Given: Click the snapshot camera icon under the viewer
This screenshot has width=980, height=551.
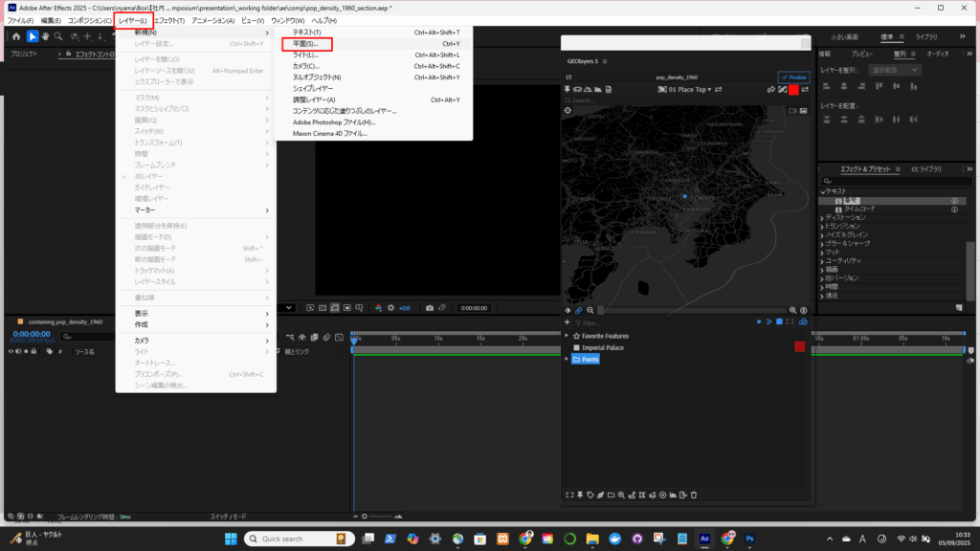Looking at the screenshot, I should (x=429, y=308).
